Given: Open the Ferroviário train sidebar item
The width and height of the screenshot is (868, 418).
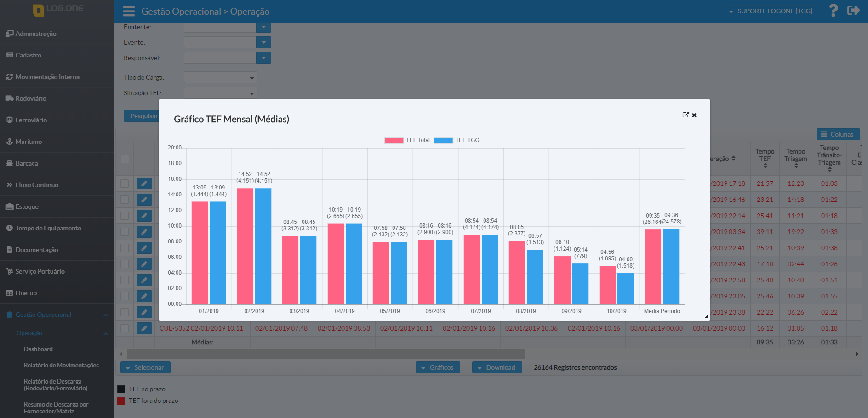Looking at the screenshot, I should tap(31, 120).
